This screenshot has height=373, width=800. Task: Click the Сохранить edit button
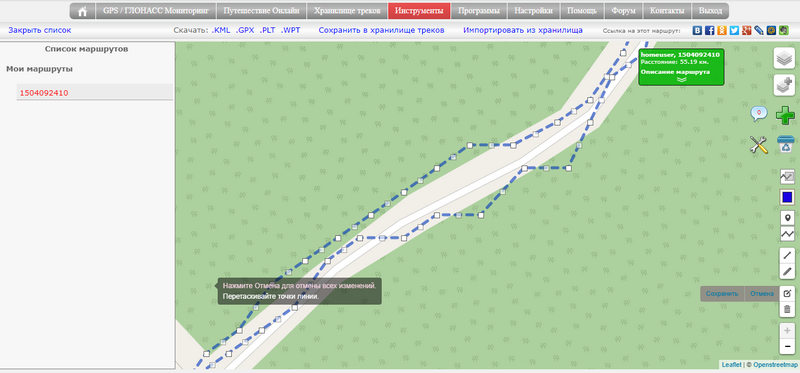(x=722, y=293)
